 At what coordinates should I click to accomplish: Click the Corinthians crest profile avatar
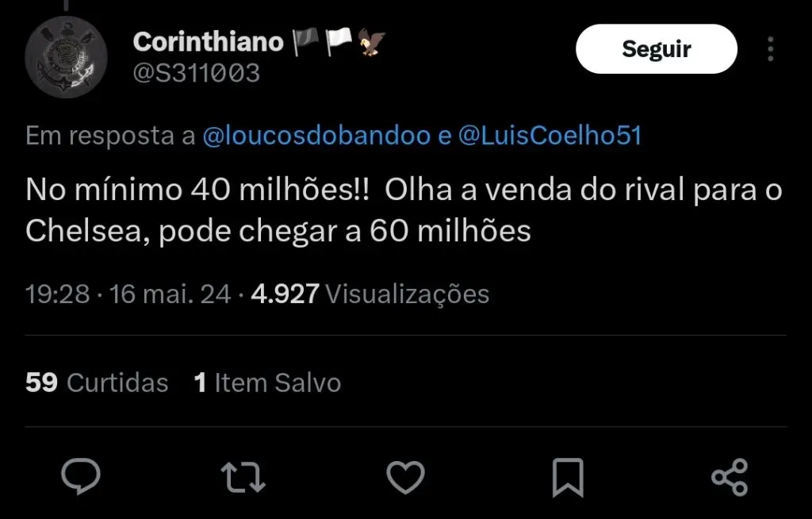coord(66,56)
